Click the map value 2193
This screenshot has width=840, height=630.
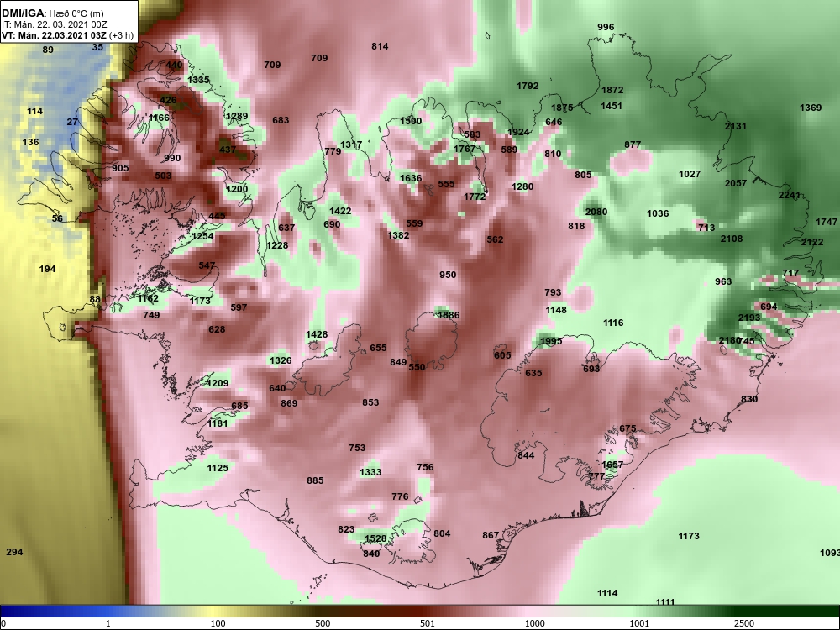[x=749, y=318]
